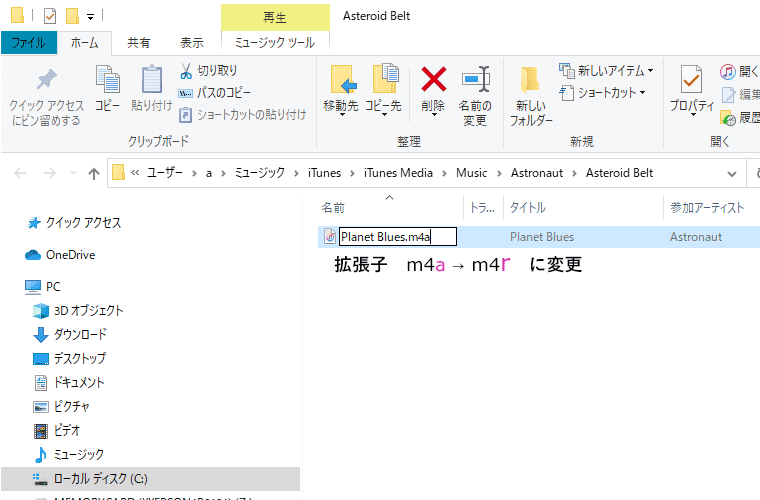Open 3D Objects (3D オブジェクト) folder

pos(78,311)
